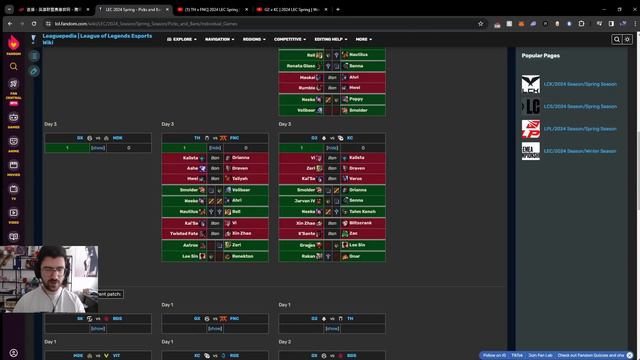This screenshot has width=640, height=360.
Task: Click the MDK team link in Day 3 match
Action: click(118, 138)
